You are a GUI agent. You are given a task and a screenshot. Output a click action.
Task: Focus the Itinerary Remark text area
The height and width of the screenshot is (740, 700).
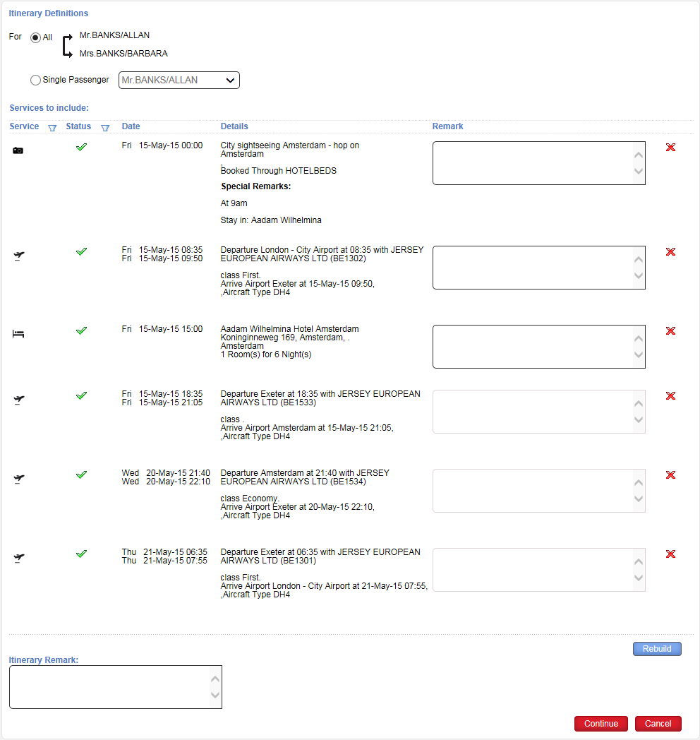pyautogui.click(x=116, y=687)
